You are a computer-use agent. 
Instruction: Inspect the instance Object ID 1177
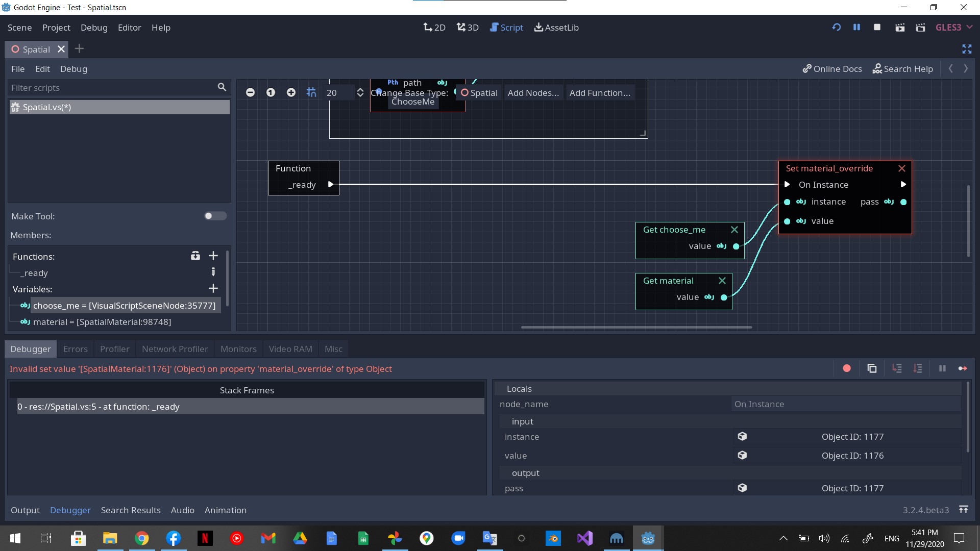point(847,437)
